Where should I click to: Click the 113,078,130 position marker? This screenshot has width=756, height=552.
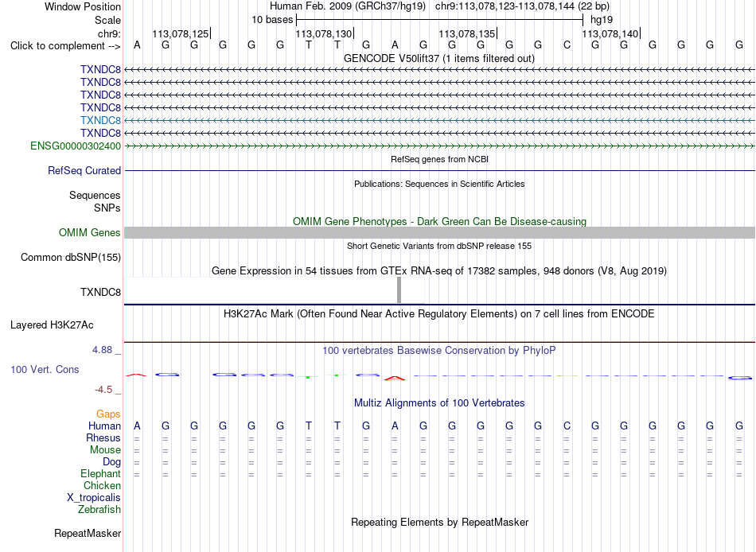325,33
